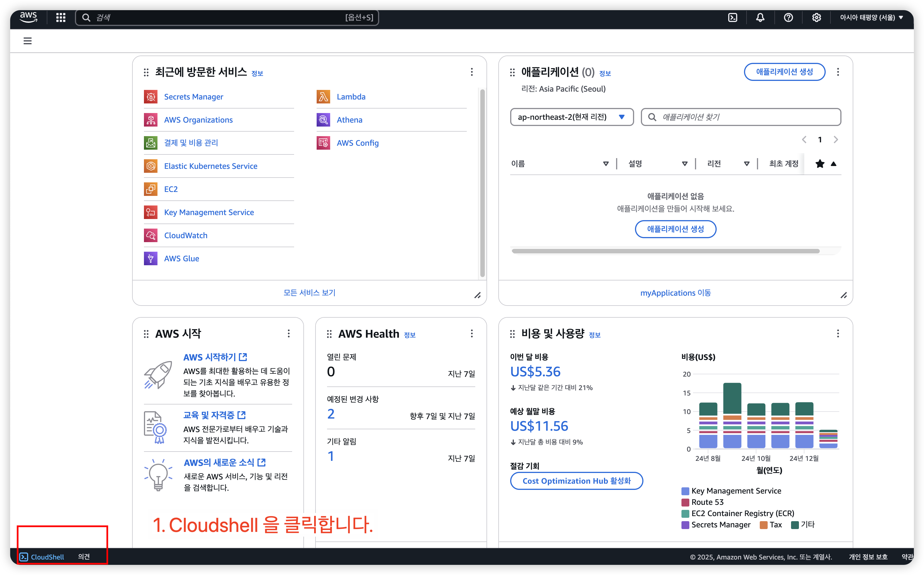Open the 모든 서비스 보기 link
Viewport: 924px width, 575px height.
[309, 293]
